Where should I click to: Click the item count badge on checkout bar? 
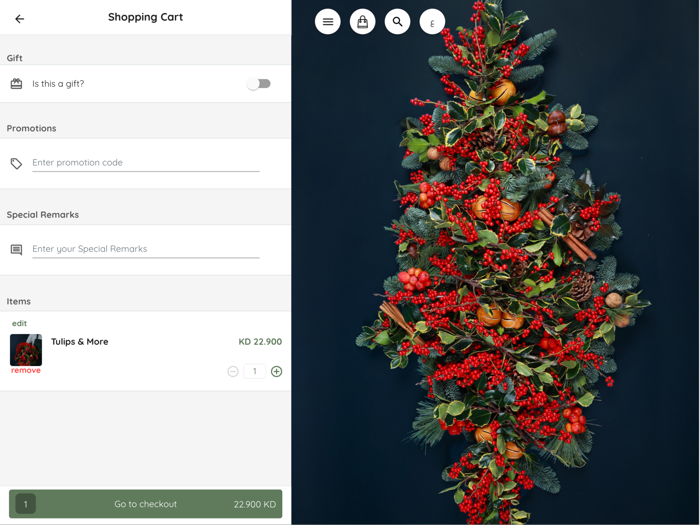[25, 504]
